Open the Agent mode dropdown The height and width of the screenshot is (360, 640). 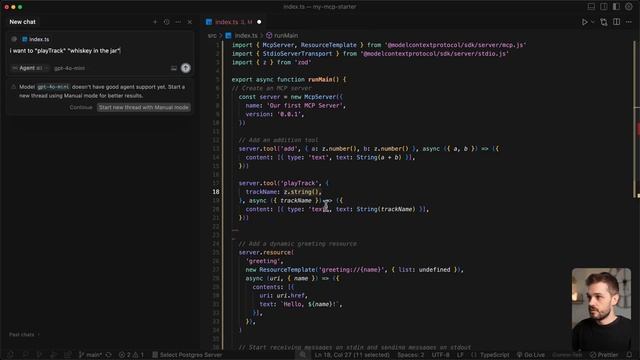[x=30, y=68]
